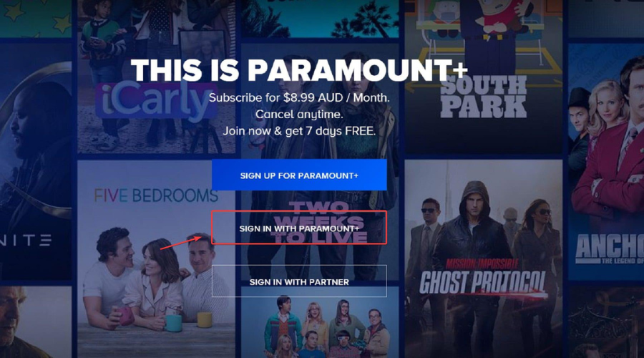Open the Big Bang Theory cast poster
The image size is (644, 358).
320,323
